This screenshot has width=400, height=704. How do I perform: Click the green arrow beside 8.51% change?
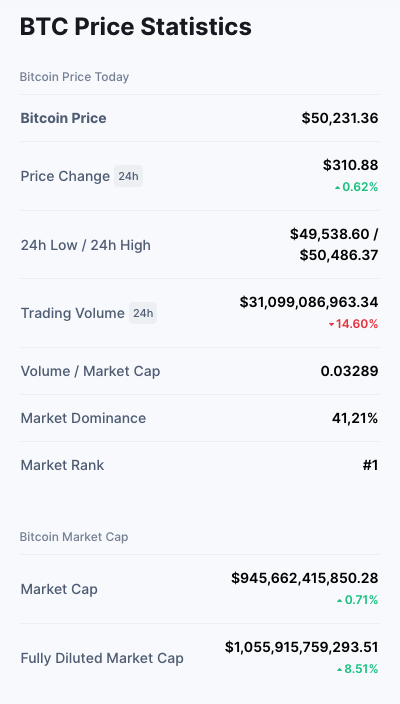pyautogui.click(x=340, y=669)
